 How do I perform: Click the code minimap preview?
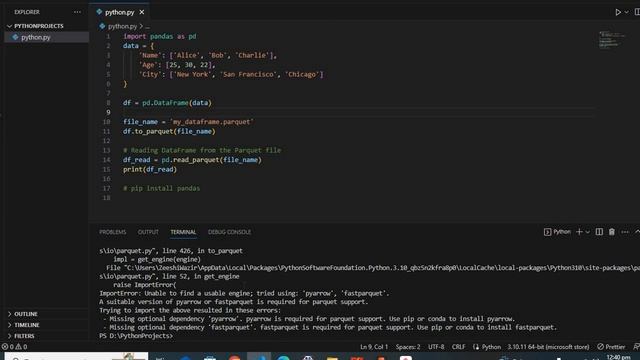click(611, 40)
